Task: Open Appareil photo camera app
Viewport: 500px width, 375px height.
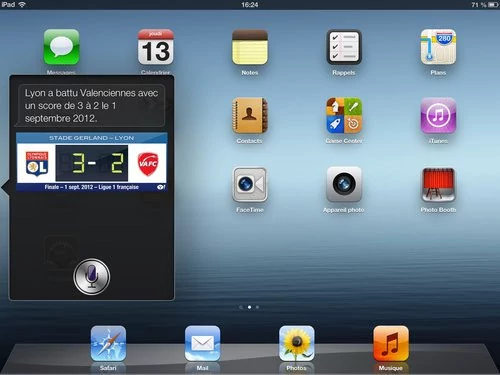Action: (x=344, y=185)
